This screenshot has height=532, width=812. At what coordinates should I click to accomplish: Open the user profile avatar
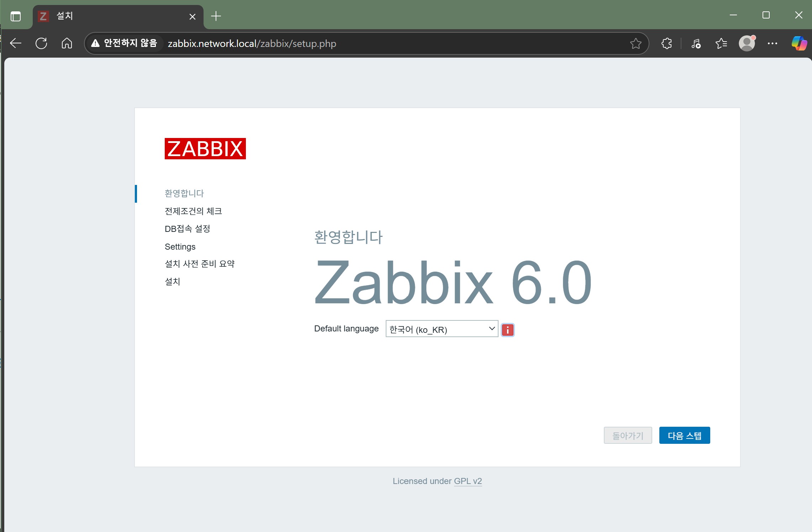tap(747, 43)
